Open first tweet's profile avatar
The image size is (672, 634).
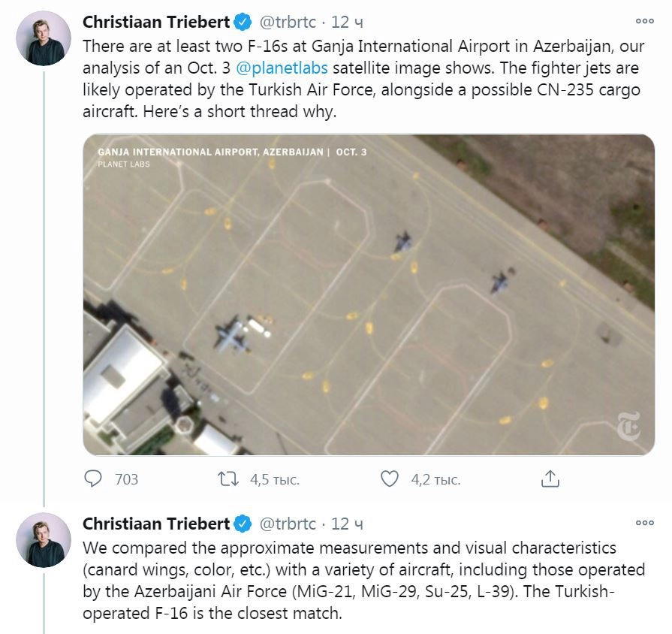(x=44, y=38)
